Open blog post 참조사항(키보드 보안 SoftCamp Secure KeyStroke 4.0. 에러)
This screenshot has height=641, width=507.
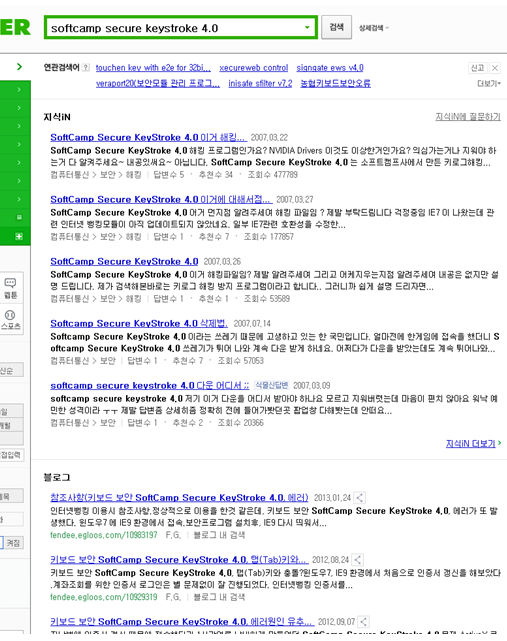pos(179,498)
